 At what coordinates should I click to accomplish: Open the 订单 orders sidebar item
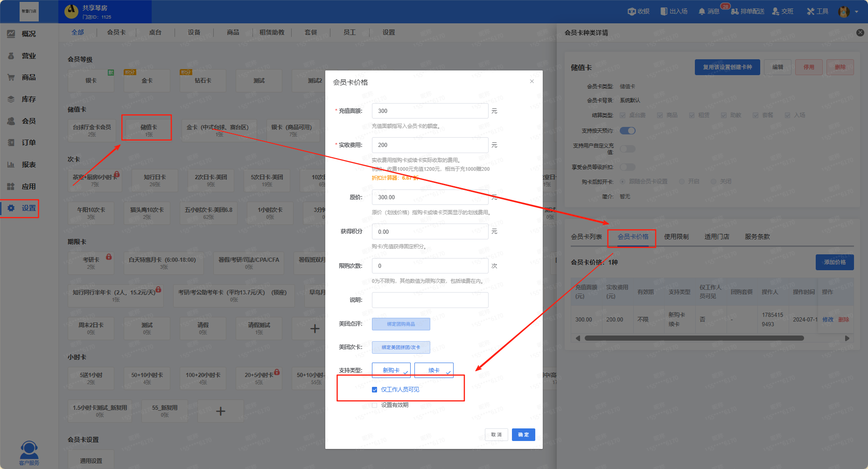[x=21, y=142]
